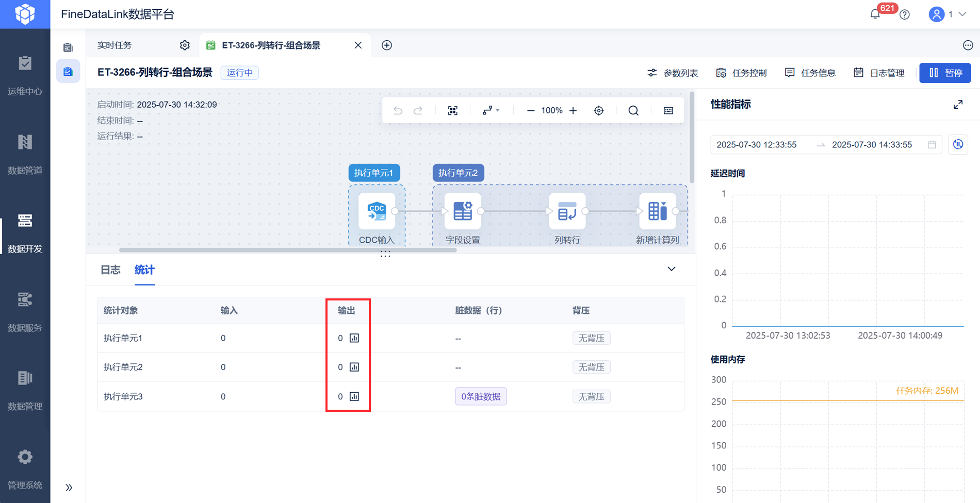Screen dimensions: 980x503
Task: Switch to the 日志 tab
Action: (110, 270)
